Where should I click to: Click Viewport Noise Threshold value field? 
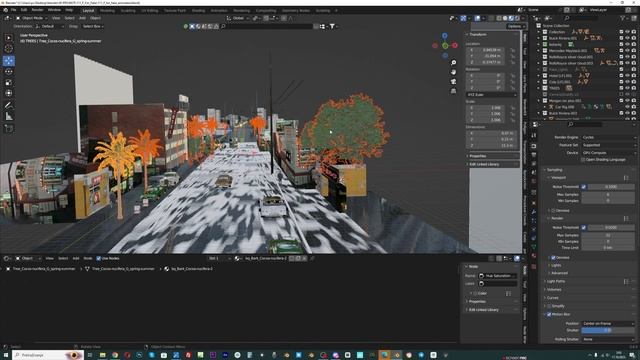click(611, 187)
